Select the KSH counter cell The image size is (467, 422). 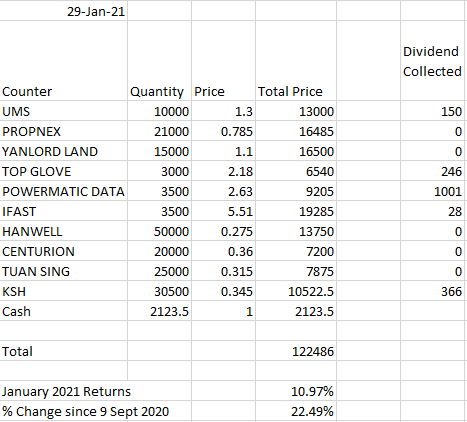tap(63, 291)
